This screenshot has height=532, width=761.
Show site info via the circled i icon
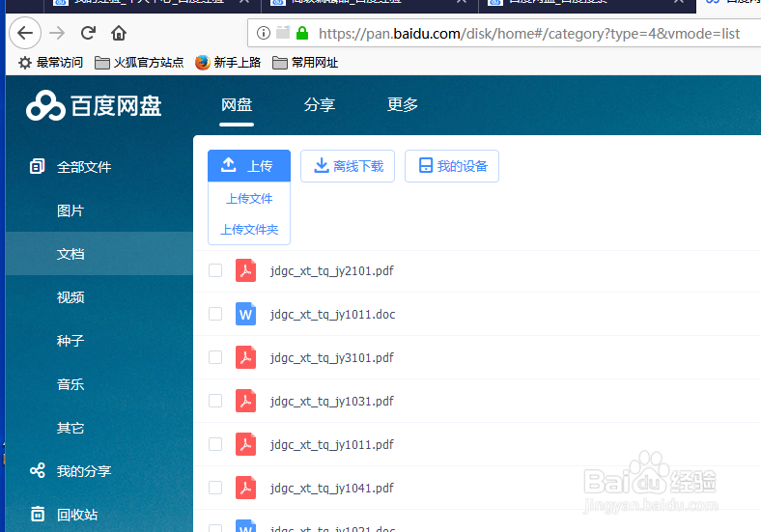click(263, 33)
